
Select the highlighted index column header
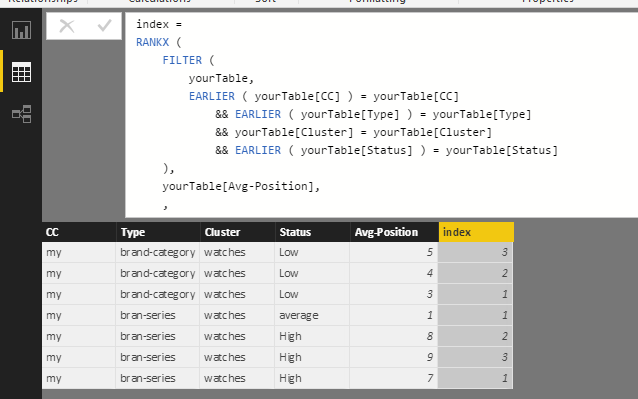click(476, 232)
